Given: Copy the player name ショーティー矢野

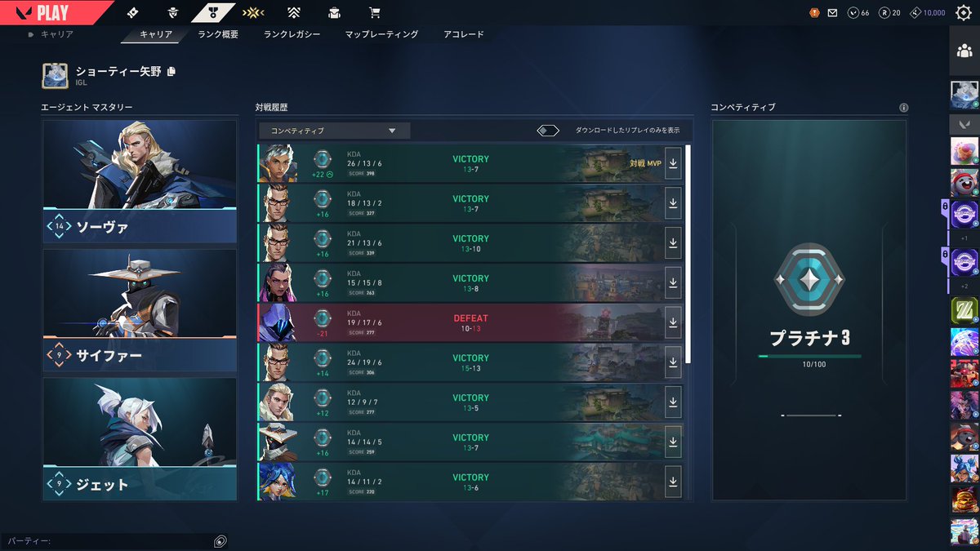Looking at the screenshot, I should pos(171,72).
